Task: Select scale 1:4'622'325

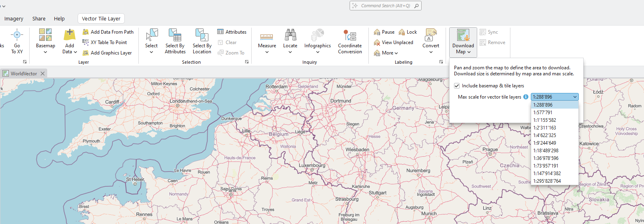Action: coord(555,135)
